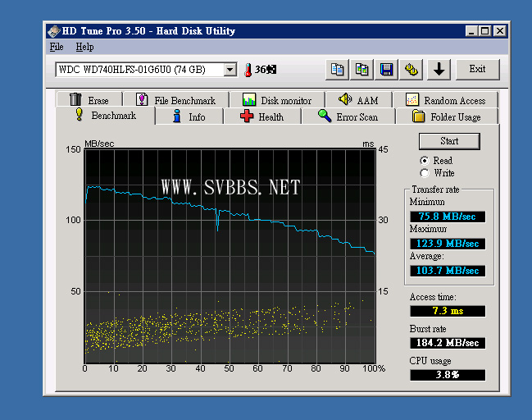Image resolution: width=532 pixels, height=420 pixels.
Task: Click the HD Tune Pro title bar icon
Action: tap(54, 31)
